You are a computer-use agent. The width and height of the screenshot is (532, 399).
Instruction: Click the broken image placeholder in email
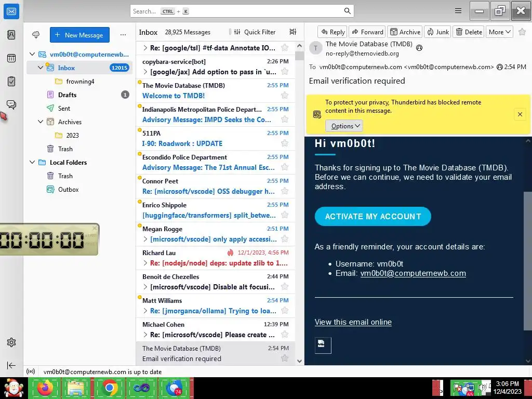(323, 345)
